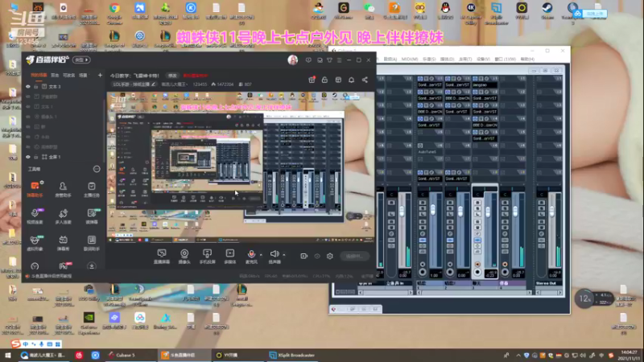The image size is (644, 362).
Task: Open the 房管助手 tool
Action: point(63,190)
